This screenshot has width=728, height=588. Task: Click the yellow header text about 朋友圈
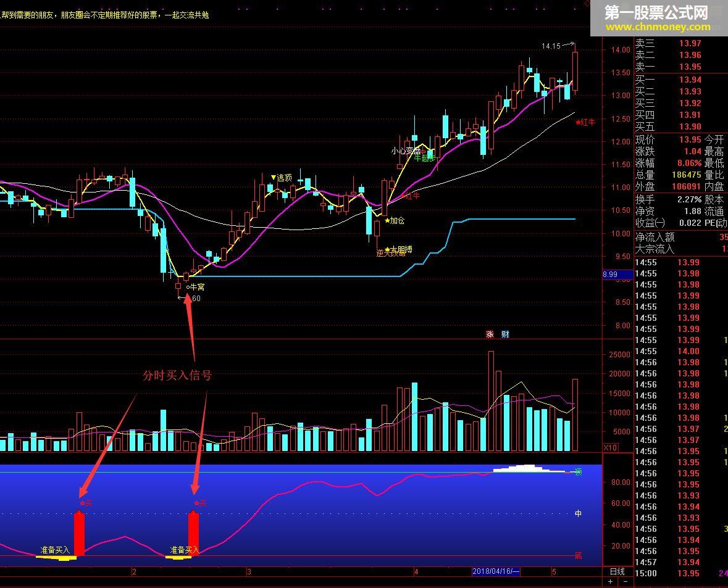point(104,15)
